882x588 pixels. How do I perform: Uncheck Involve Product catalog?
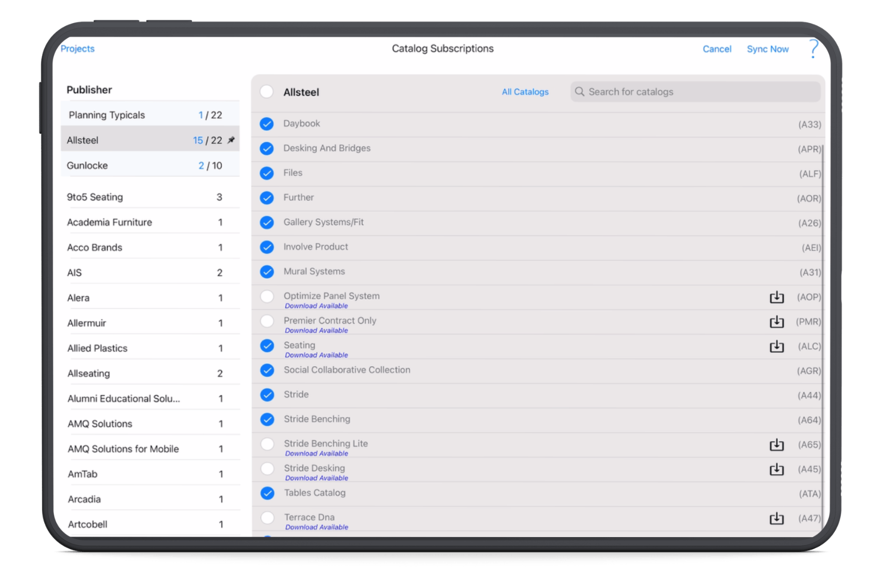(x=267, y=247)
